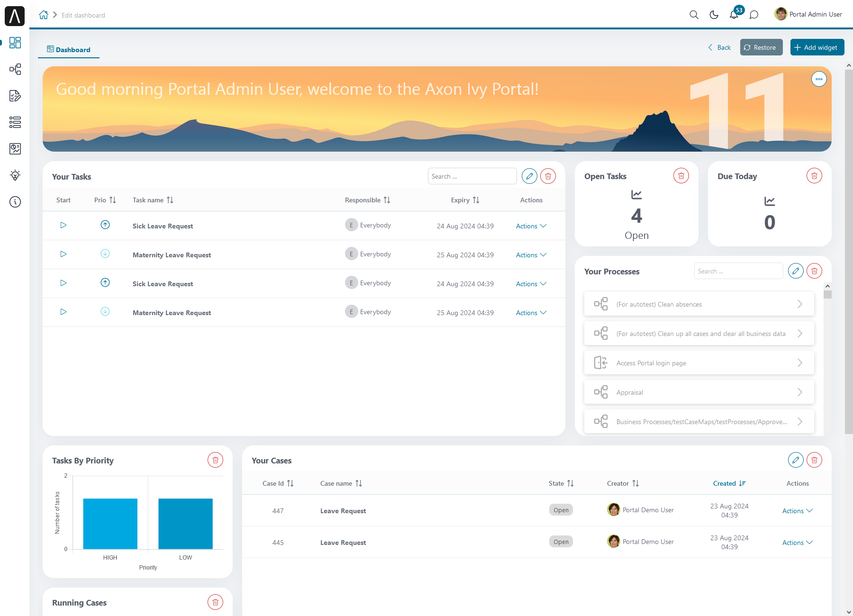The image size is (853, 616).
Task: Sort tasks by Expiry column
Action: point(476,200)
